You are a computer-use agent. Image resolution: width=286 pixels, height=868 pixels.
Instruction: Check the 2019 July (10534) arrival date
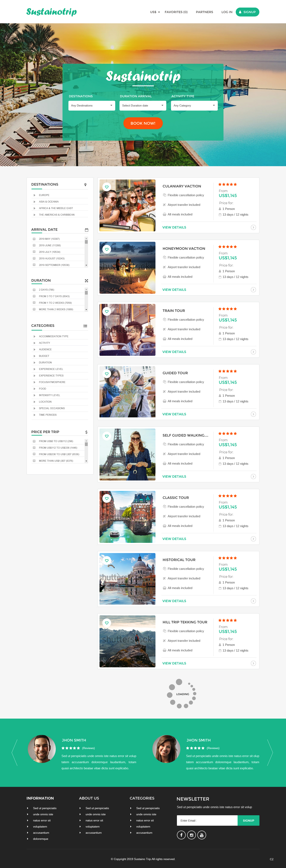(x=34, y=252)
